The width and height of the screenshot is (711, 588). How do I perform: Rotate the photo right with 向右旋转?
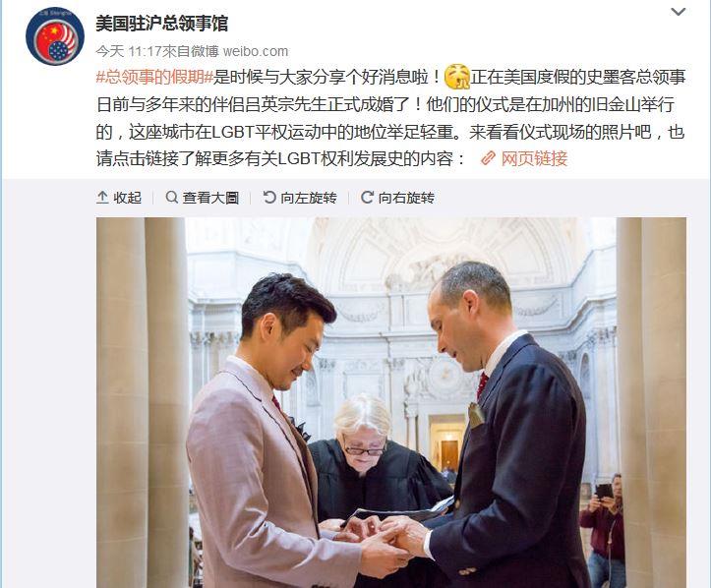tap(397, 198)
